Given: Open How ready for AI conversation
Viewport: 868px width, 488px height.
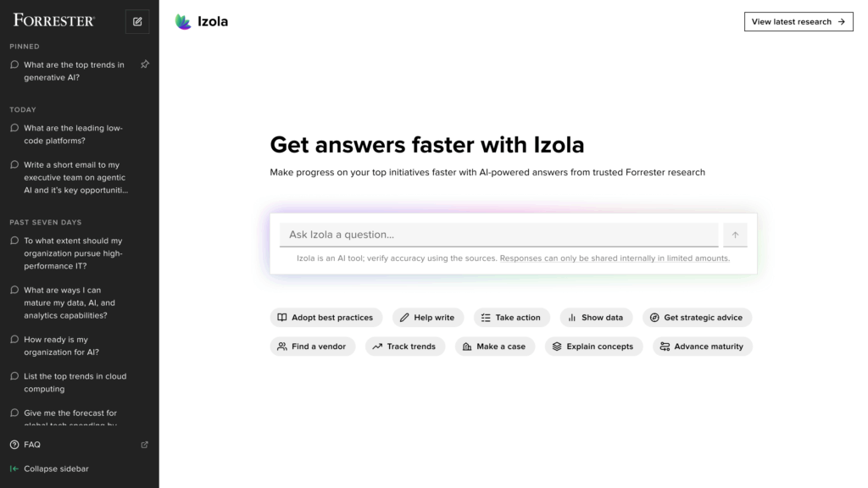Looking at the screenshot, I should (x=61, y=346).
